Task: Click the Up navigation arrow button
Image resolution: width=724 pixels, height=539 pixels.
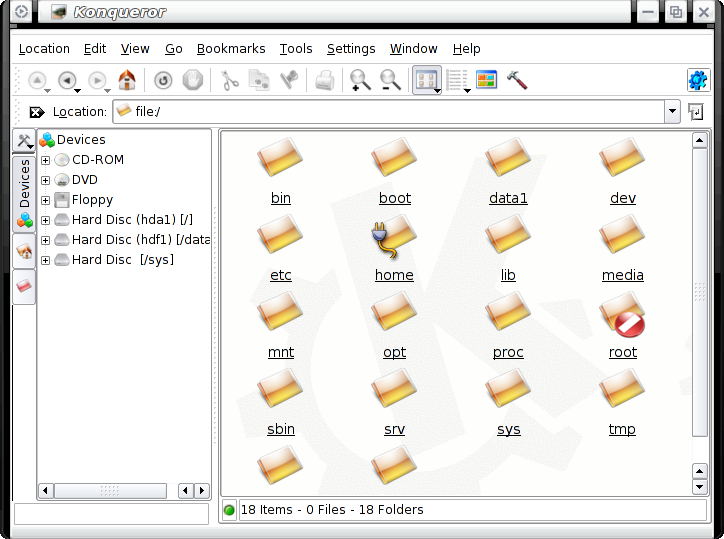Action: click(37, 81)
